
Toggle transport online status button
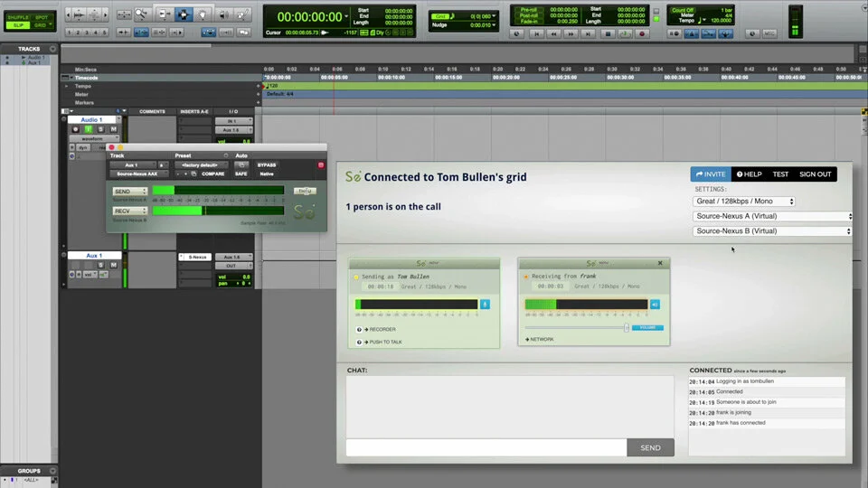click(516, 33)
